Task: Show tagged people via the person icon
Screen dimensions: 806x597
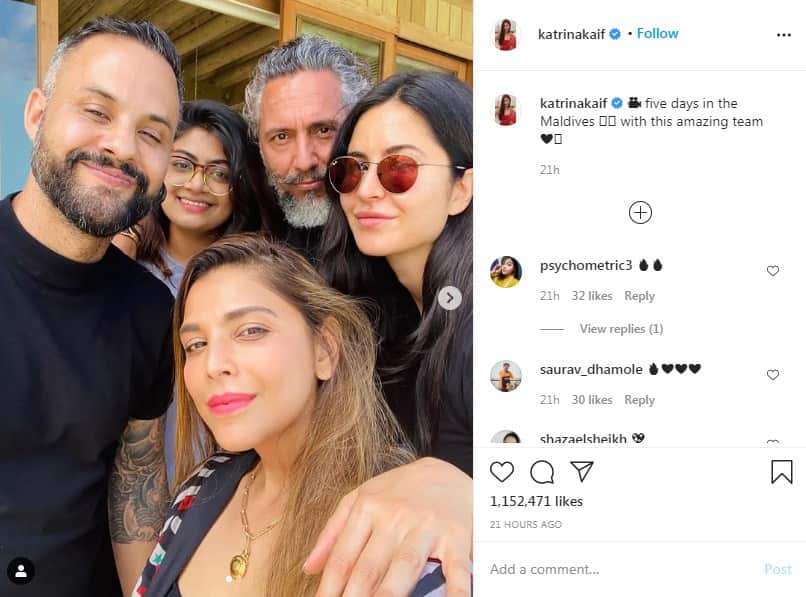Action: point(21,571)
